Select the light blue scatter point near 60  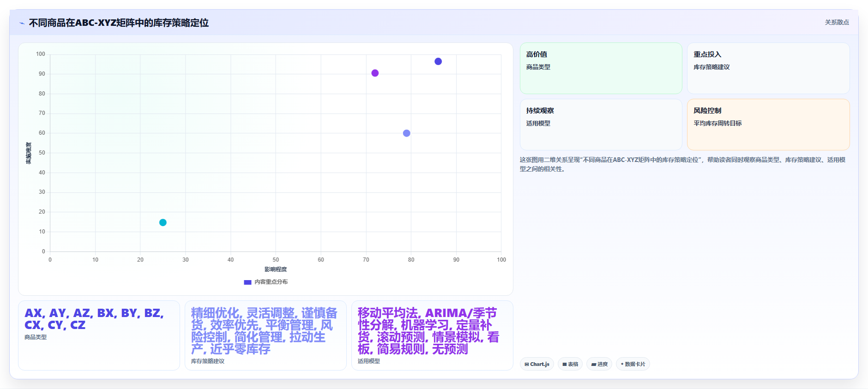tap(406, 133)
